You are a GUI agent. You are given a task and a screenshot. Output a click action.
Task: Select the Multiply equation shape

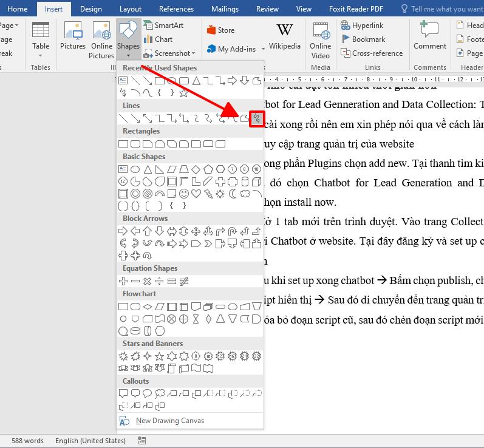[x=147, y=281]
